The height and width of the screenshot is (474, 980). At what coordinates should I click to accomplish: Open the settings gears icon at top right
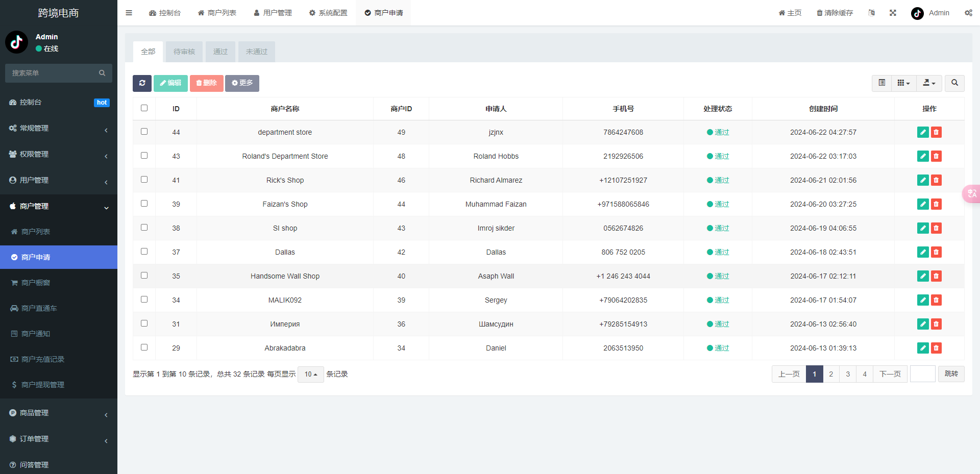click(x=968, y=13)
